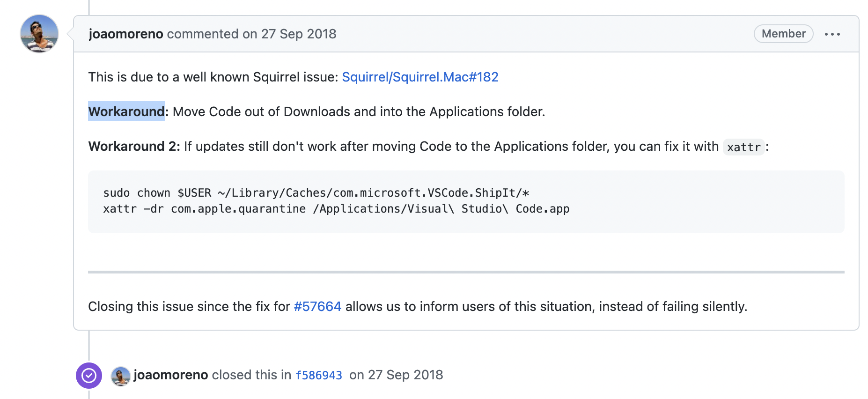868x399 pixels.
Task: Open joaomoreno profile from comment header
Action: point(126,34)
